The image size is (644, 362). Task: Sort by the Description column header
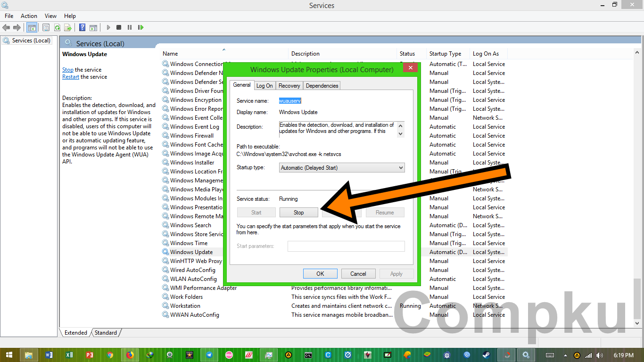tap(343, 54)
